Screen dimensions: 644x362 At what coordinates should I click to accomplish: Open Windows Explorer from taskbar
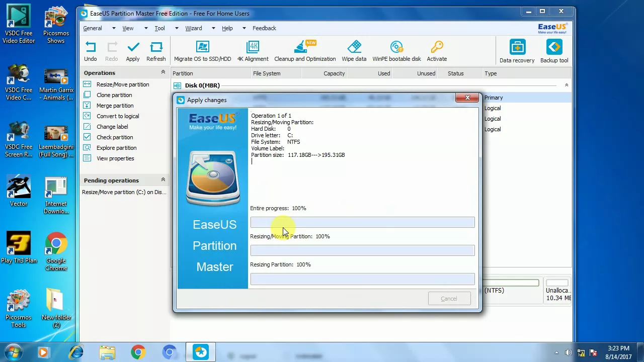point(107,352)
